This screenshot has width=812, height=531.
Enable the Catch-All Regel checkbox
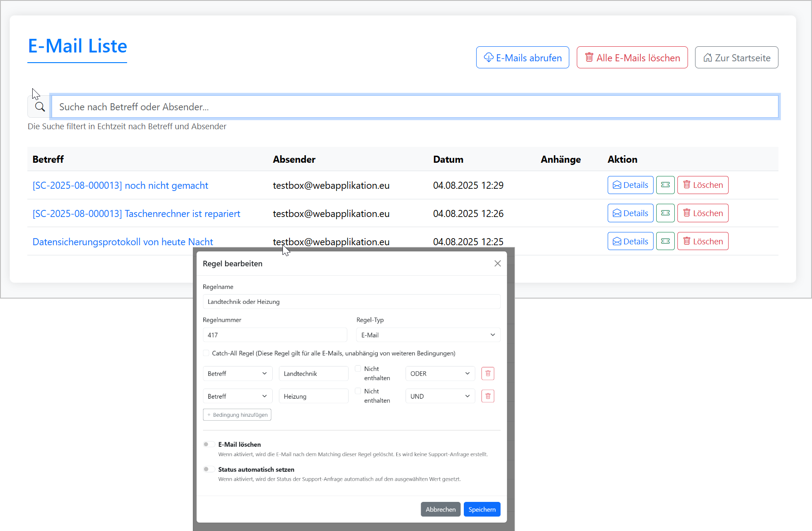coord(206,353)
